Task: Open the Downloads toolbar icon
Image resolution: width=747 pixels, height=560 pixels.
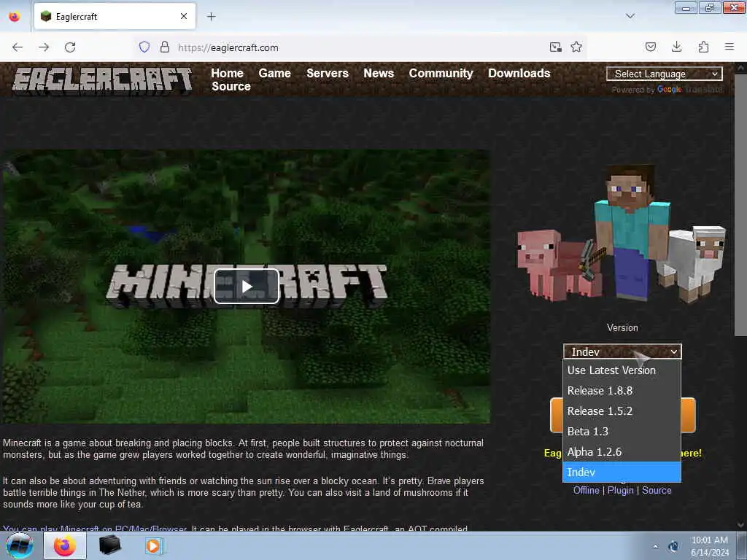Action: [x=676, y=47]
